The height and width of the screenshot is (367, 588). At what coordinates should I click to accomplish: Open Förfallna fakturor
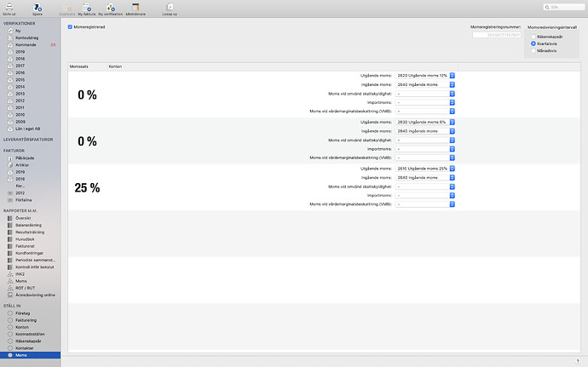point(24,200)
